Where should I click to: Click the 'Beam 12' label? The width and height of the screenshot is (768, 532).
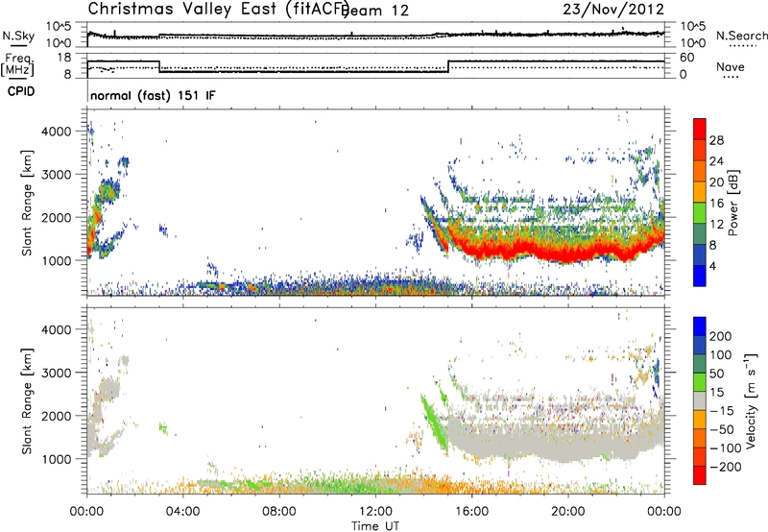pos(376,11)
